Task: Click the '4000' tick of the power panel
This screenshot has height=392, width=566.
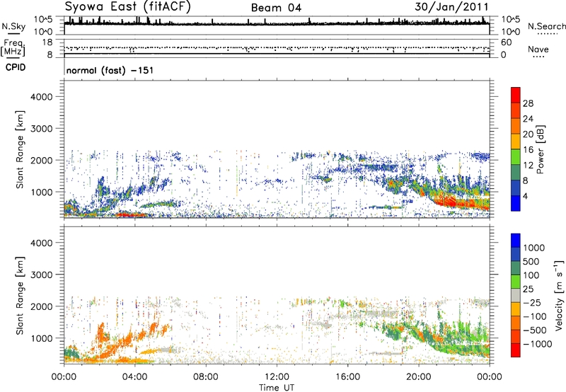Action: 42,97
